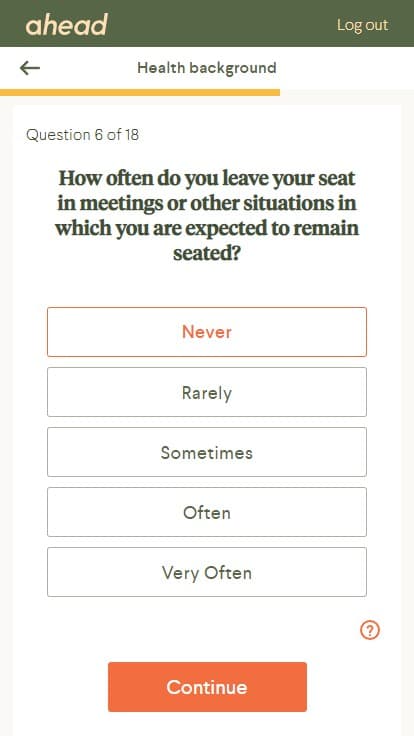
Task: Click the yellow filled progress bar
Action: (x=140, y=92)
